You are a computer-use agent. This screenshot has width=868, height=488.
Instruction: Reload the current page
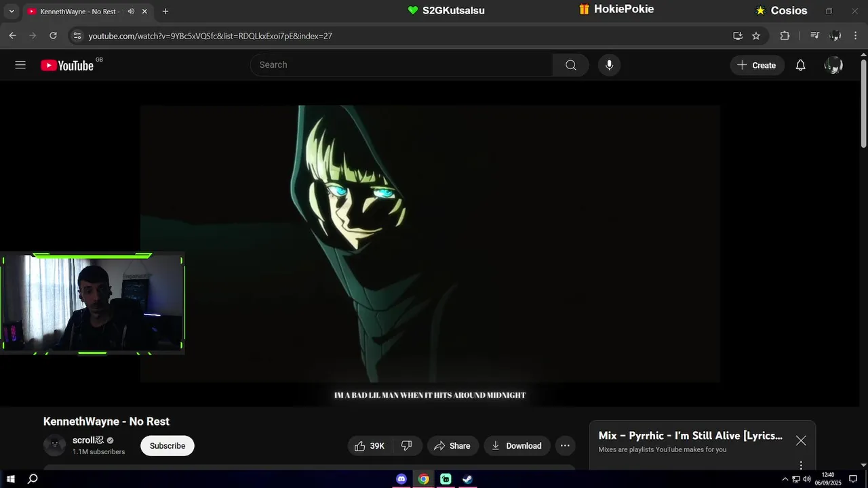click(53, 36)
